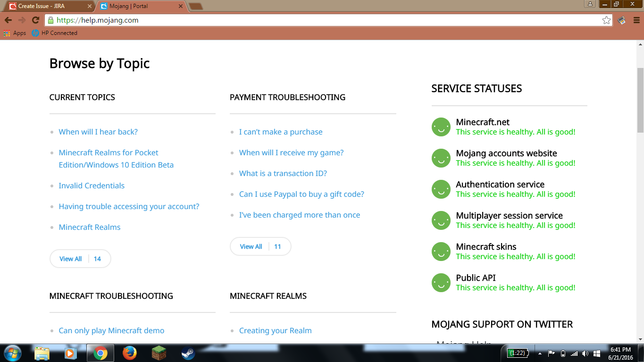Open the "When will I hear back?" link
The height and width of the screenshot is (362, 644).
click(x=98, y=132)
